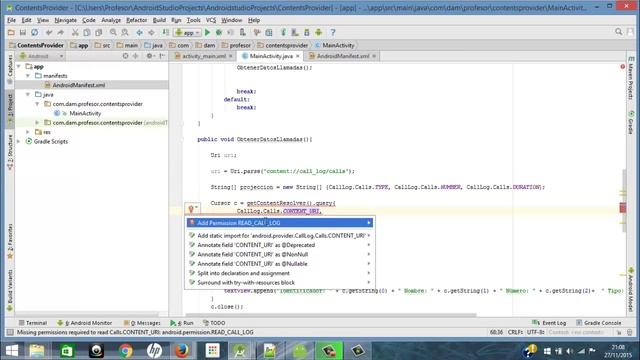The image size is (640, 360).
Task: Click intention lightbulb icon in editor
Action: point(191,209)
